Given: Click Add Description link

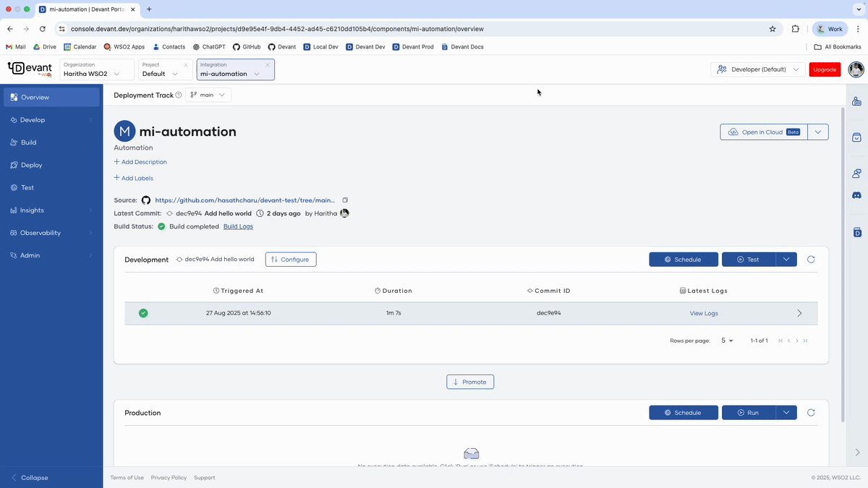Looking at the screenshot, I should coord(140,162).
